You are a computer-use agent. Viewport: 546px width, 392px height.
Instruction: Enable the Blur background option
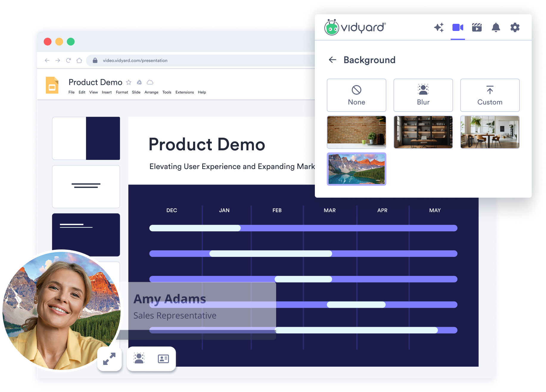coord(423,95)
